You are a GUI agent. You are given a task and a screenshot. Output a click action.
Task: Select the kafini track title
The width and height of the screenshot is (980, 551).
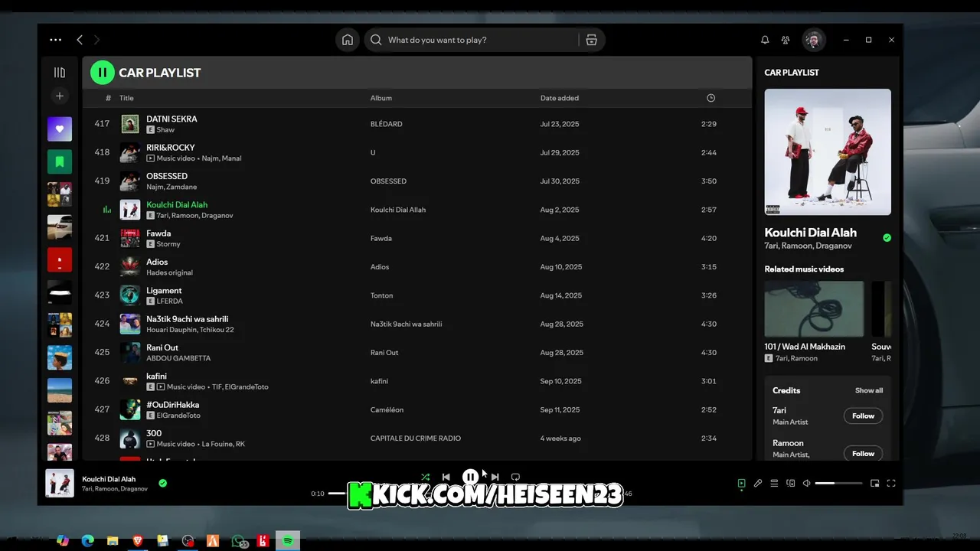coord(157,377)
